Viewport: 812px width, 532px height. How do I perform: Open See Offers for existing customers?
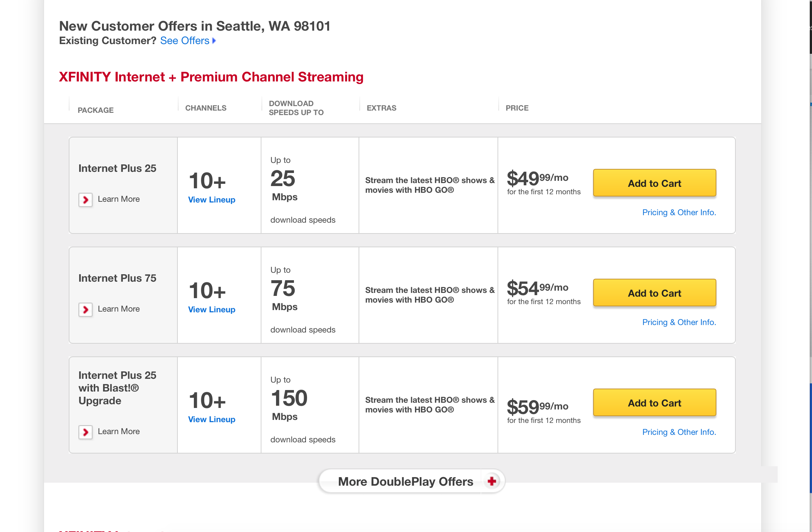pyautogui.click(x=185, y=41)
